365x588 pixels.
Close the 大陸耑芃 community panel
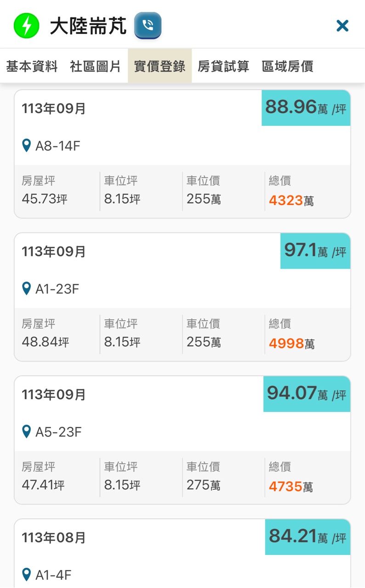pos(342,26)
